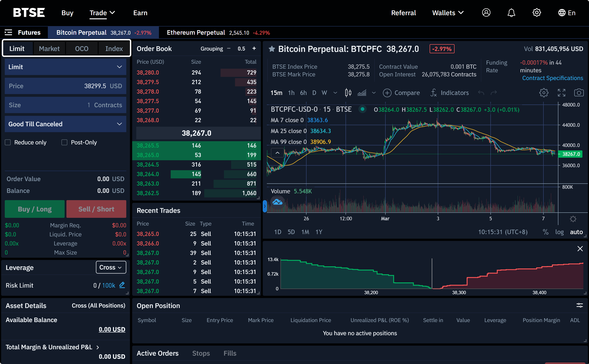The image size is (589, 364).
Task: Switch to the OCO order tab
Action: [82, 49]
